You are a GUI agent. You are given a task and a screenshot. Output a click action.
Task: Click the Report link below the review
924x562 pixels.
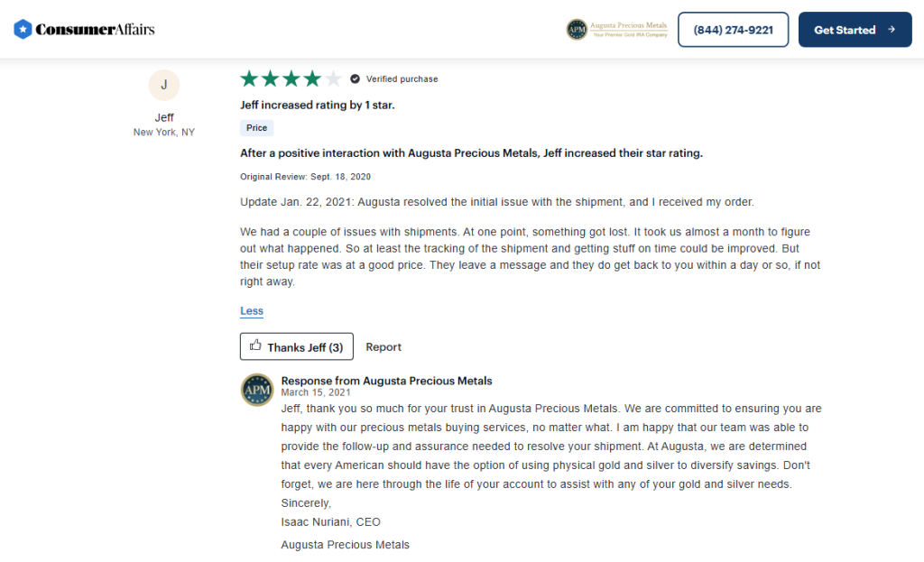[383, 346]
